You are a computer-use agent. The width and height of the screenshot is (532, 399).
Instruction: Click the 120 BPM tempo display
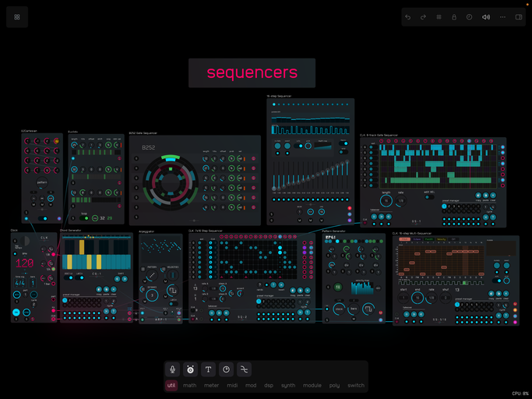click(x=25, y=263)
